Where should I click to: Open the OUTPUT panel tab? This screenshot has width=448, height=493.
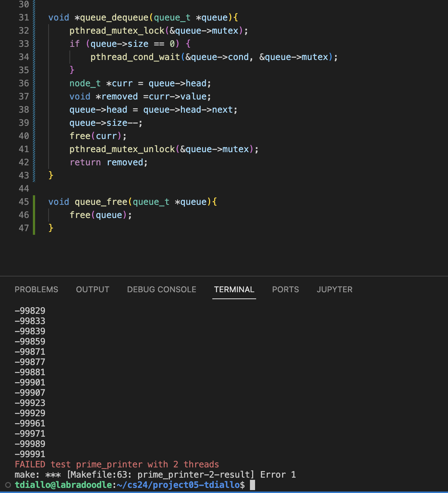(x=92, y=290)
